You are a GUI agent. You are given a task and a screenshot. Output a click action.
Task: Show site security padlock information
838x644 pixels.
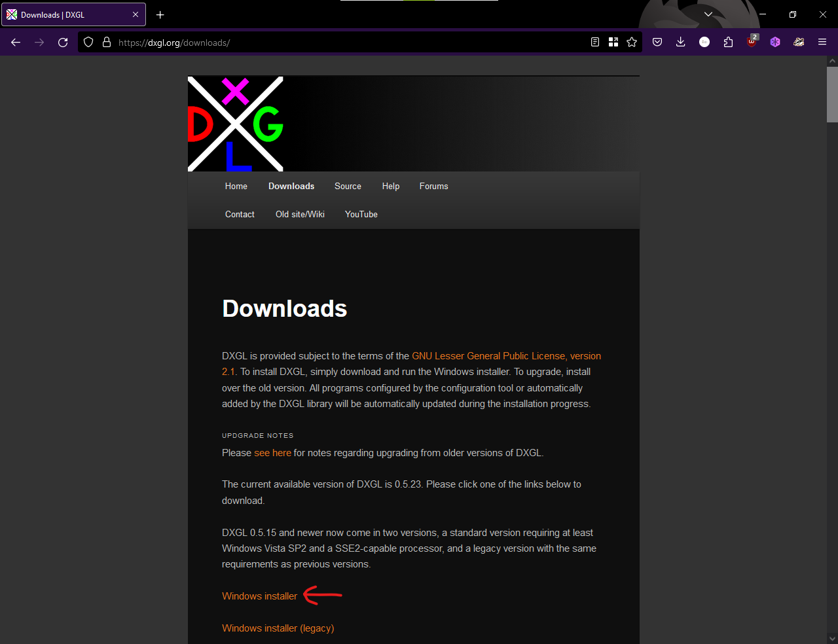(107, 43)
